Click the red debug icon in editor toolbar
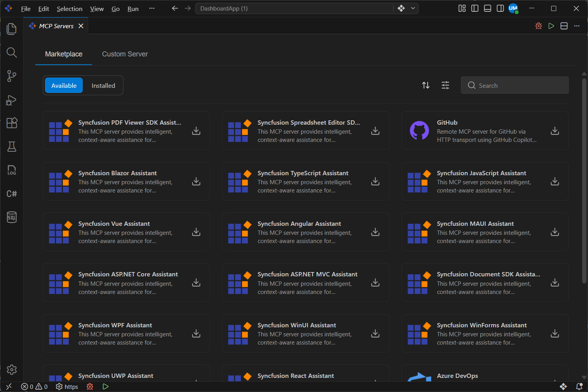 pos(539,26)
